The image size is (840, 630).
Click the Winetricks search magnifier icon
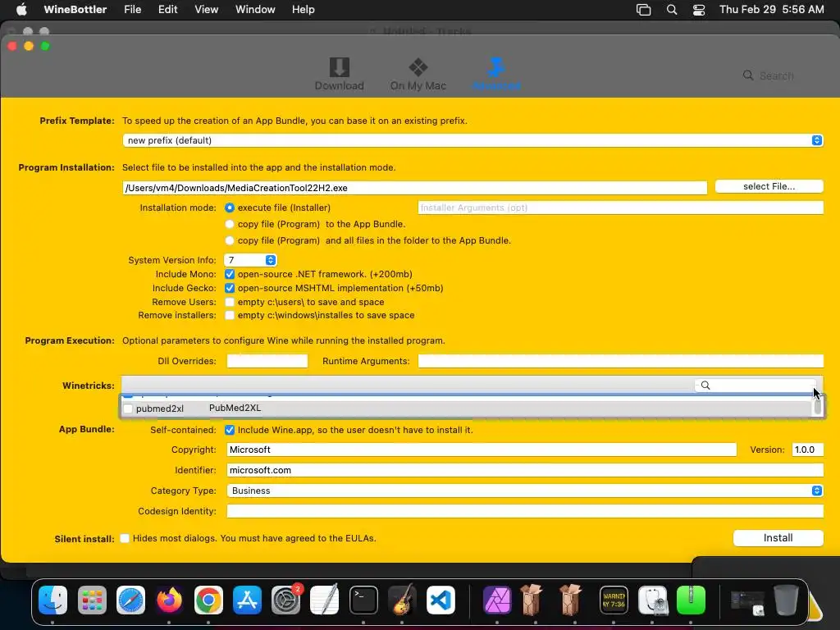coord(705,386)
